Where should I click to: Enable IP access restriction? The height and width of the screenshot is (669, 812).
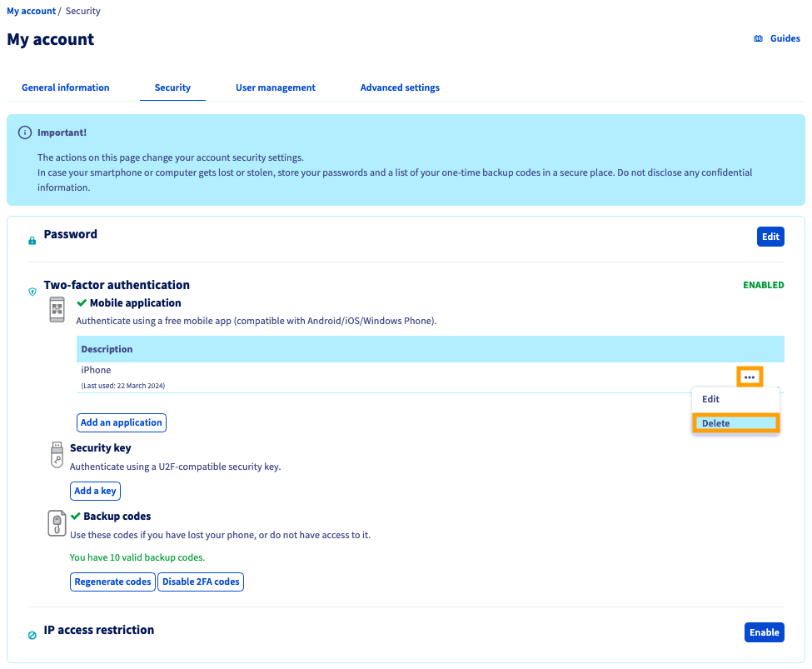click(764, 632)
